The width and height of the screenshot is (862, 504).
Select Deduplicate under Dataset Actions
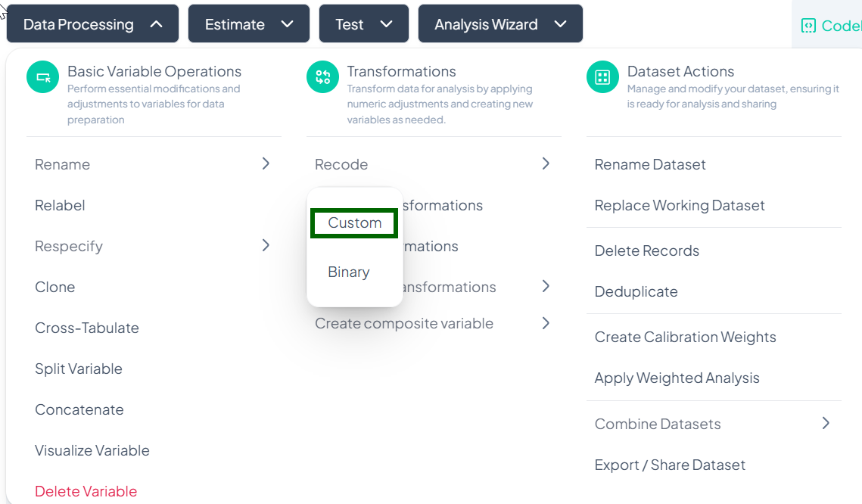tap(636, 291)
